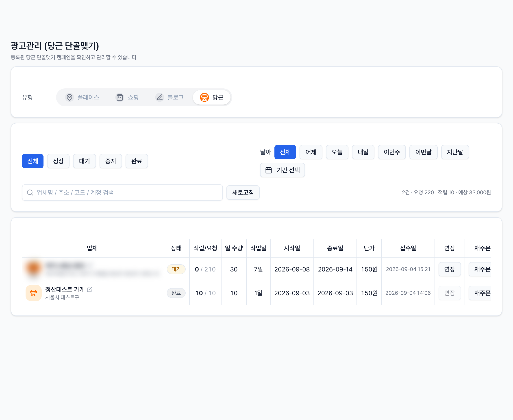Filter by 완료 status
This screenshot has height=420, width=513.
(137, 161)
